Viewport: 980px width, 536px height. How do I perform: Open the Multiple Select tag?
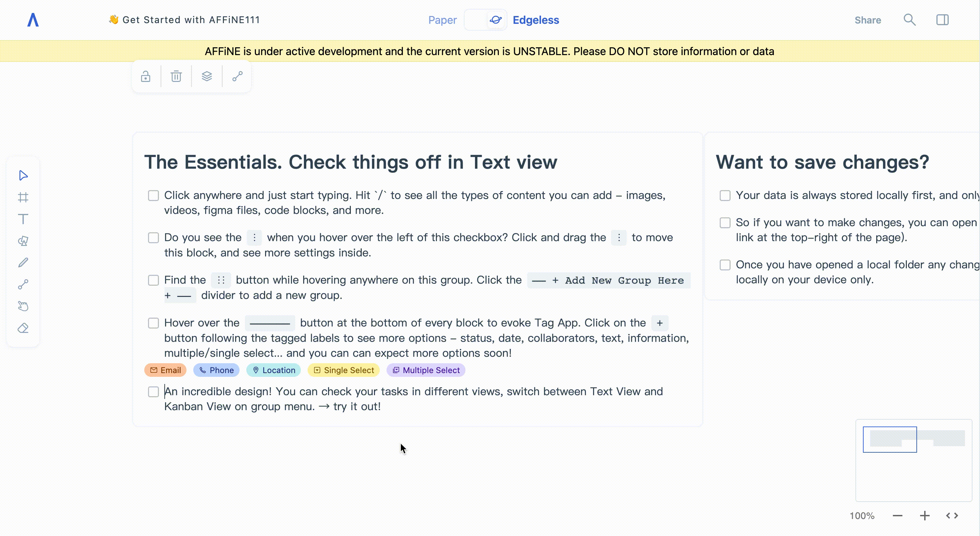coord(426,370)
